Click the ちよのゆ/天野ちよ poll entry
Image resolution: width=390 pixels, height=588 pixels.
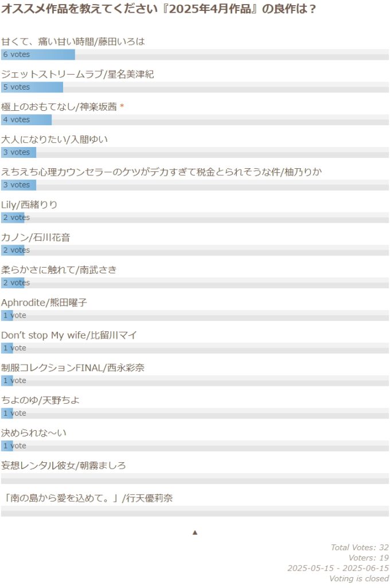pos(40,400)
